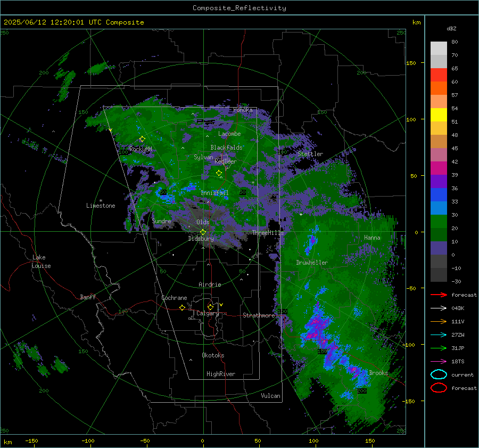
Task: Click the Sundre town label
Action: click(x=162, y=221)
